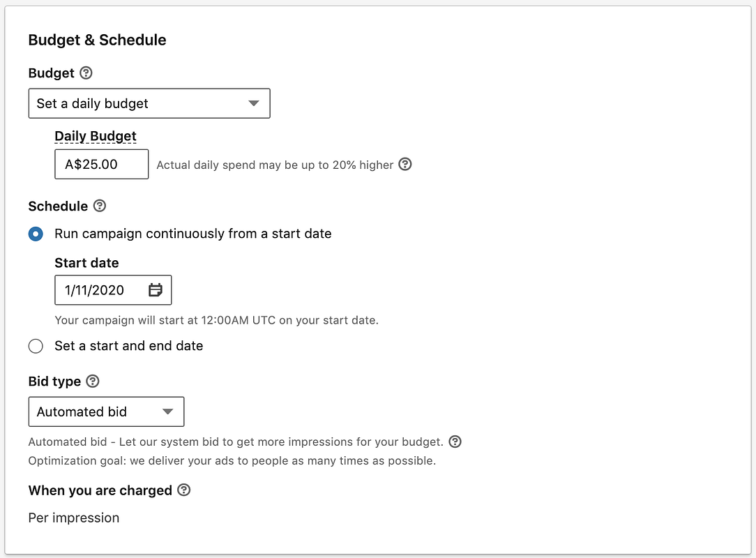Select Set a start and end date option
Image resolution: width=756 pixels, height=558 pixels.
tap(36, 346)
